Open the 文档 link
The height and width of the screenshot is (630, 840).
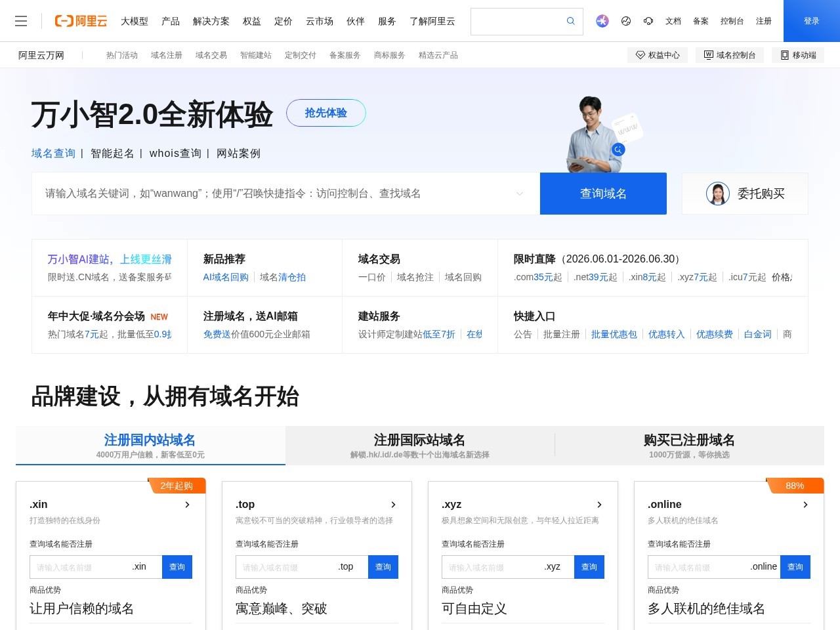(673, 21)
